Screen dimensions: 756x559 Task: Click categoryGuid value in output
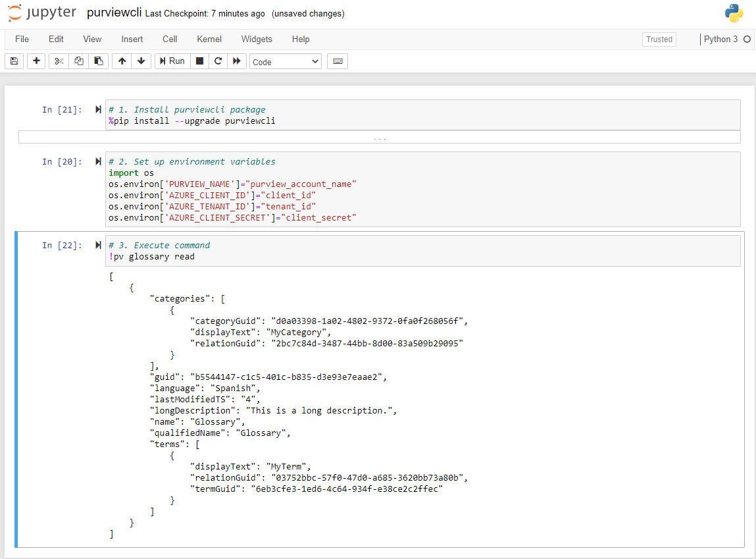pyautogui.click(x=367, y=321)
